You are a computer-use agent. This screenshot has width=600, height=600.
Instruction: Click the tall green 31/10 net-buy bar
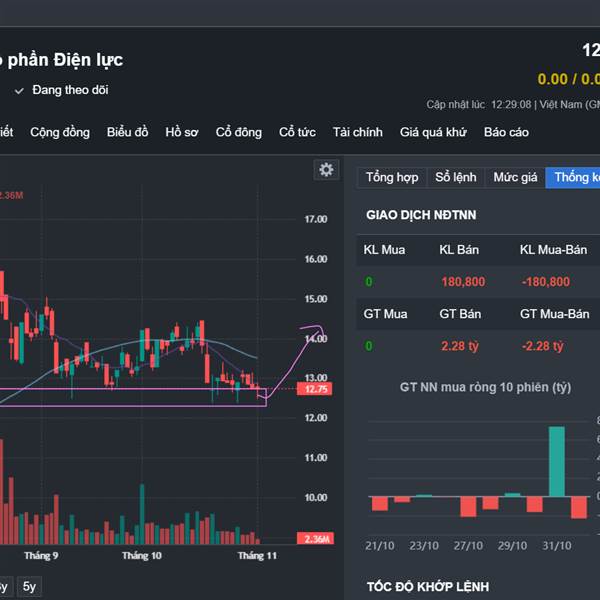[556, 462]
